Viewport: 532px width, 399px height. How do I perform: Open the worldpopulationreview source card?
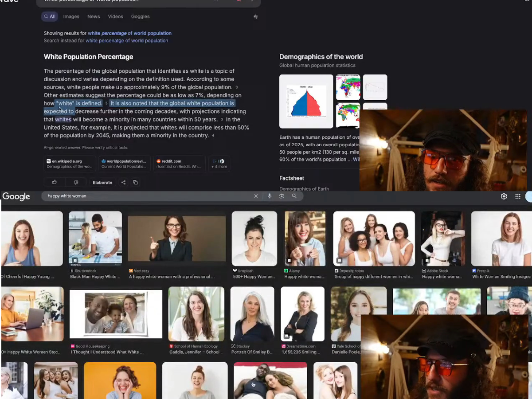point(125,164)
